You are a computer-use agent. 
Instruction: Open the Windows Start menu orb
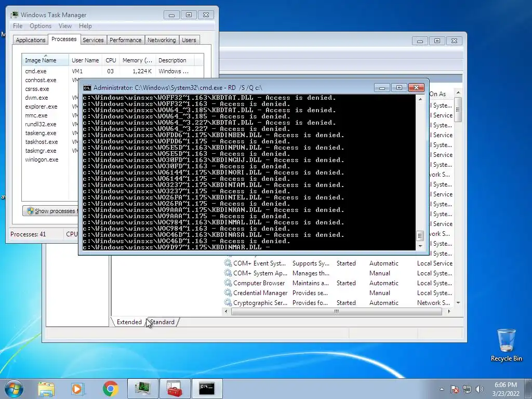tap(14, 389)
